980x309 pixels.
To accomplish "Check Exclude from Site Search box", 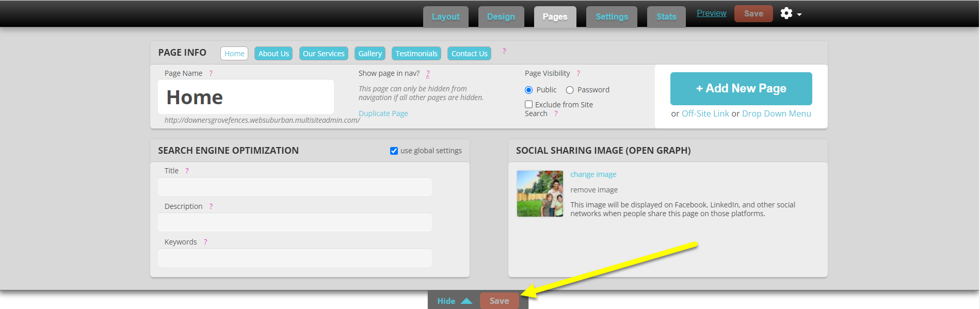I will [528, 104].
